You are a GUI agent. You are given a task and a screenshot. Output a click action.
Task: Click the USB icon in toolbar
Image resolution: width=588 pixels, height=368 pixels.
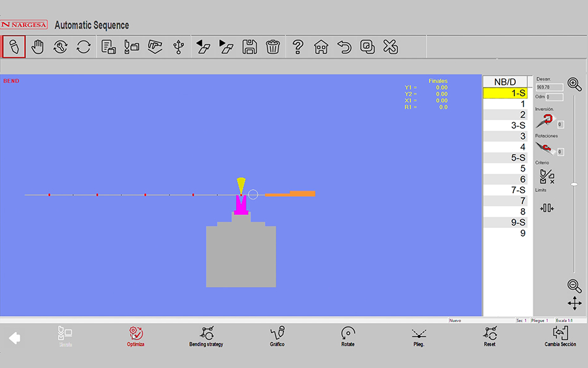179,47
